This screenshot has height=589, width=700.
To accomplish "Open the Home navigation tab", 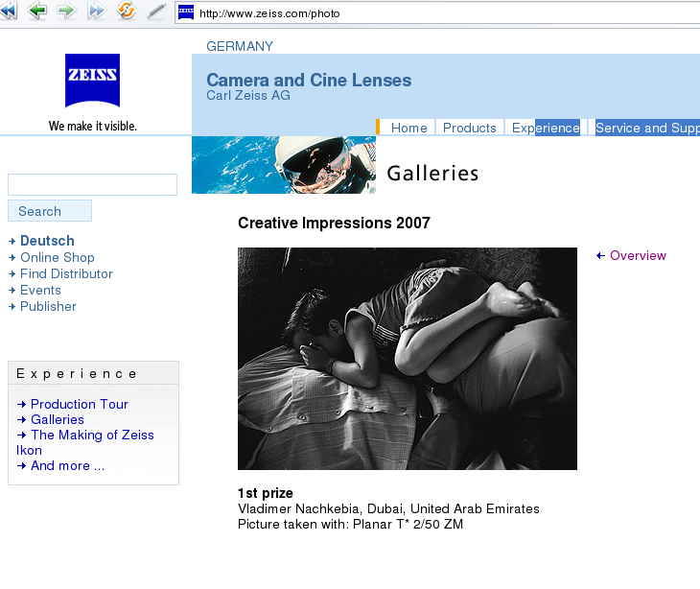I will [408, 128].
